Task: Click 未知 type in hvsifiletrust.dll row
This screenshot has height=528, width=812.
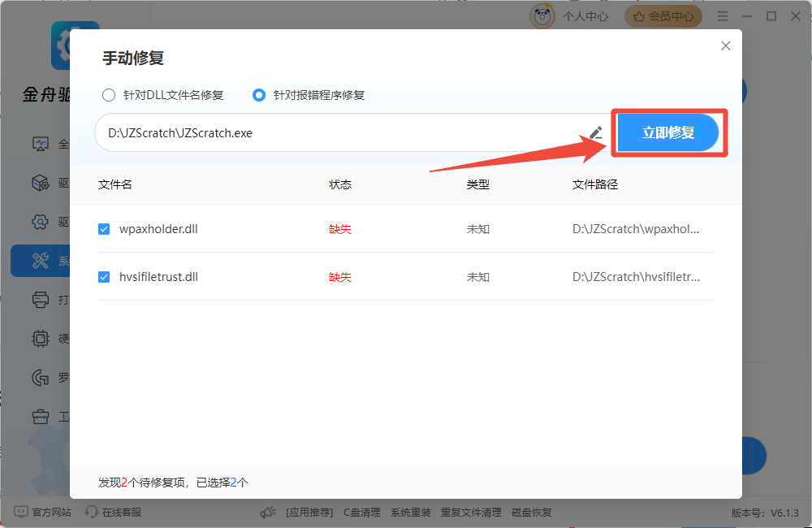Action: 478,277
